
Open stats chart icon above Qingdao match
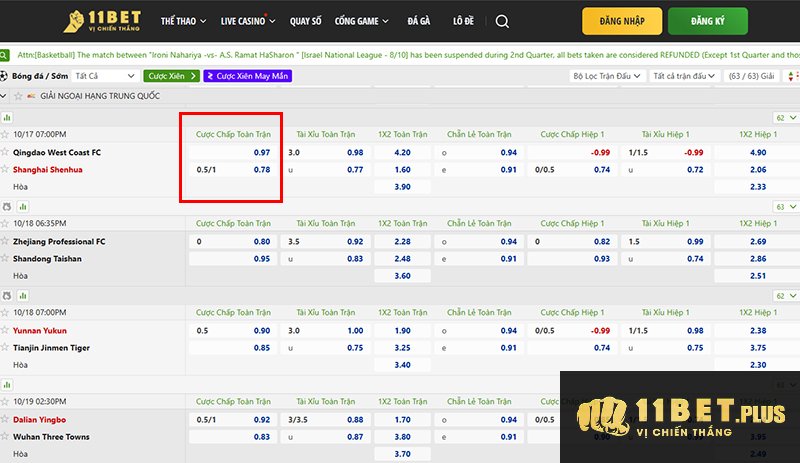(7, 117)
